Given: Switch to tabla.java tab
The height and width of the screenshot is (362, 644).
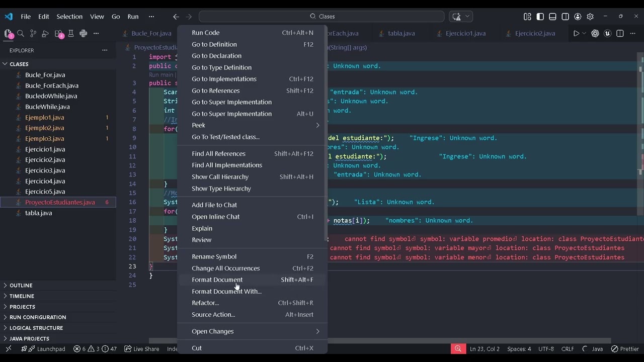Looking at the screenshot, I should [401, 34].
